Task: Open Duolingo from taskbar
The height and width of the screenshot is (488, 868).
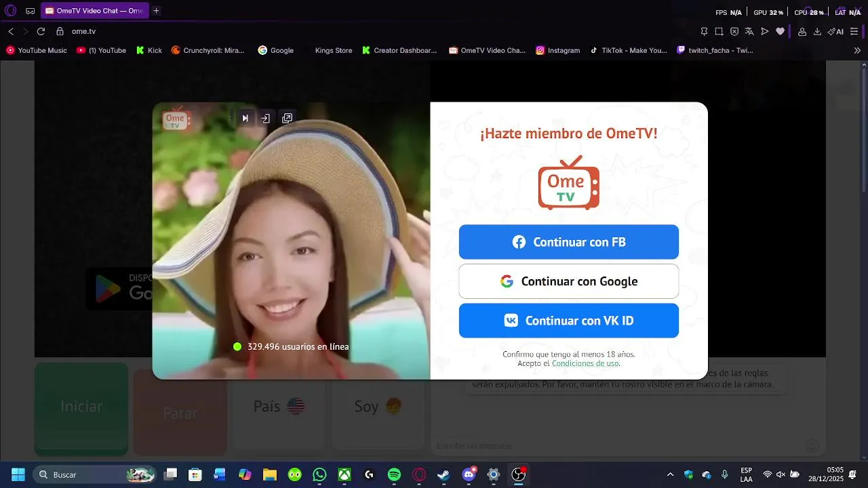Action: pos(295,474)
